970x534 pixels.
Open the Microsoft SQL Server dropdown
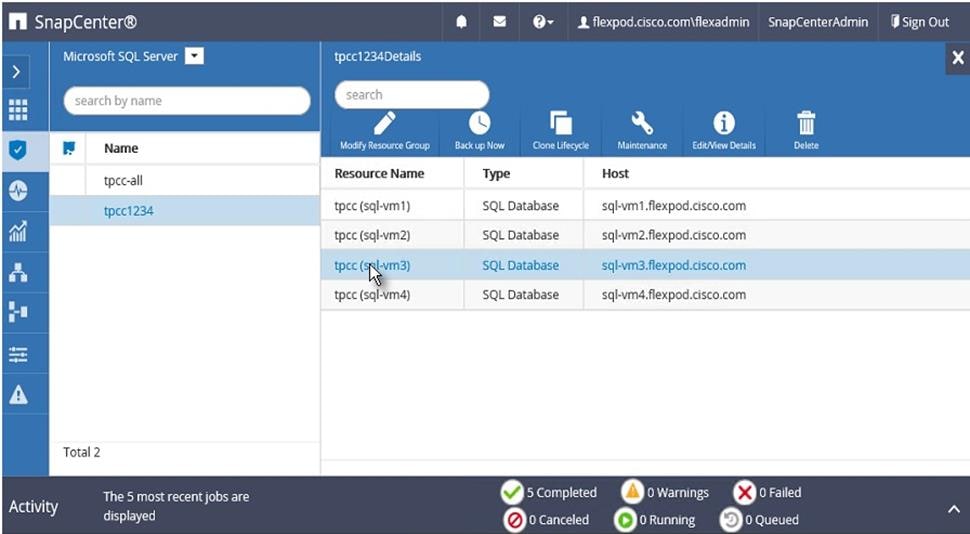[x=194, y=56]
